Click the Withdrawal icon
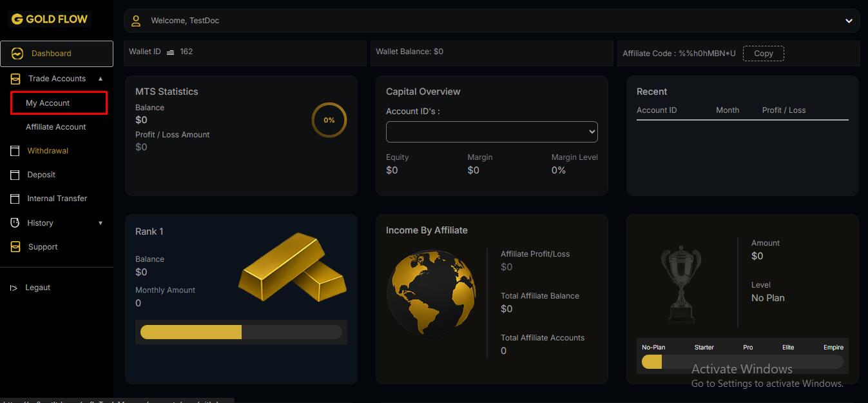Viewport: 868px width, 403px height. (15, 150)
